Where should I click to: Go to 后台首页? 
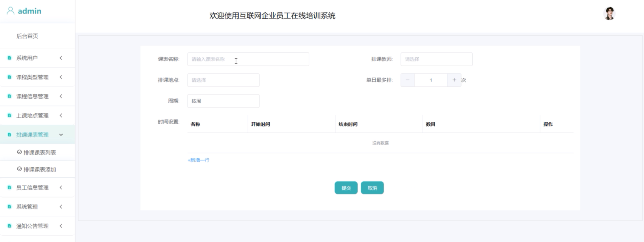[x=27, y=36]
